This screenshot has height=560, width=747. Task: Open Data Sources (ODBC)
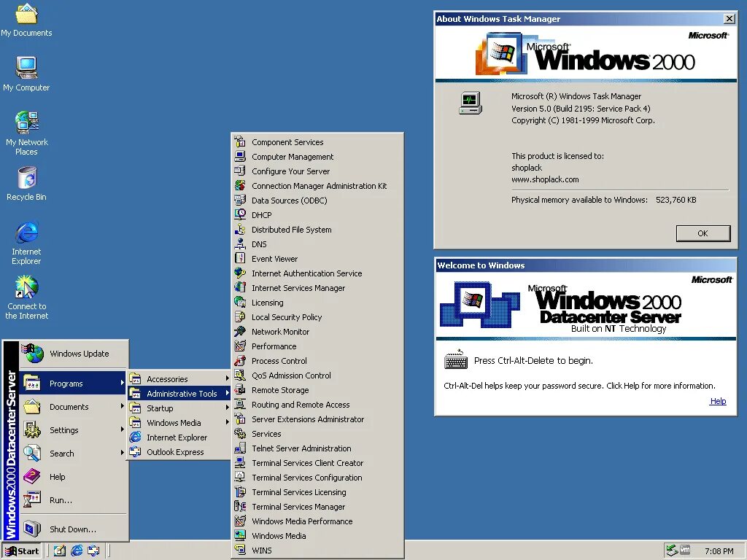pyautogui.click(x=317, y=200)
